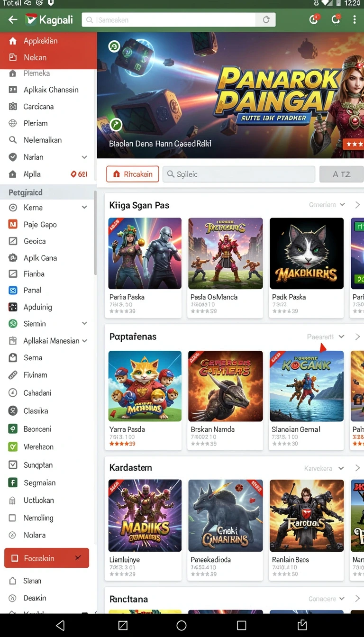Click link icon beside Fivinam

point(13,375)
